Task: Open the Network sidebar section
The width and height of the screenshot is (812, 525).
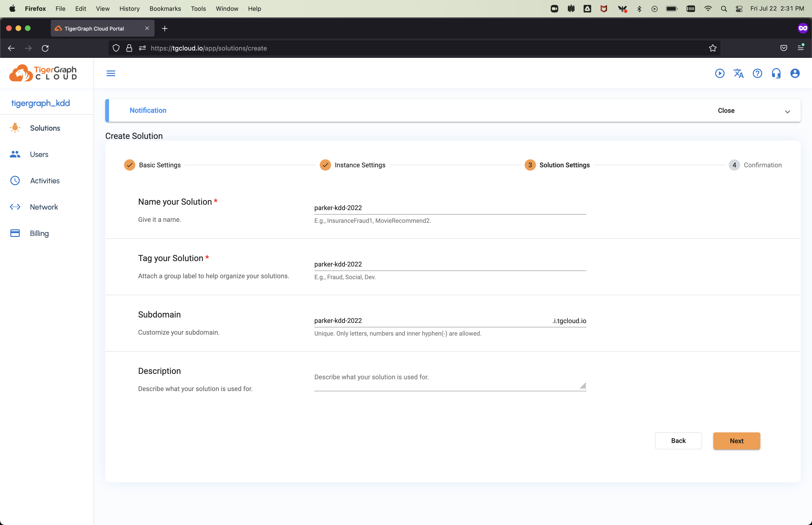Action: click(44, 207)
